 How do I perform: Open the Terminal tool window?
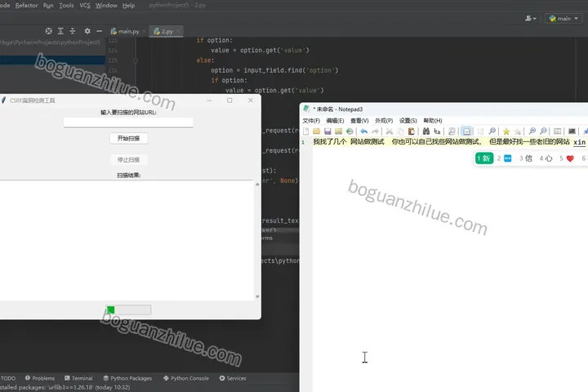(78, 378)
